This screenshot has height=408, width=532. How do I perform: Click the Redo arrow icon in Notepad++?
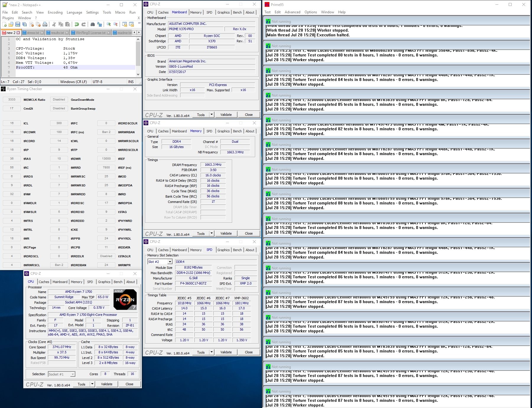tap(84, 24)
